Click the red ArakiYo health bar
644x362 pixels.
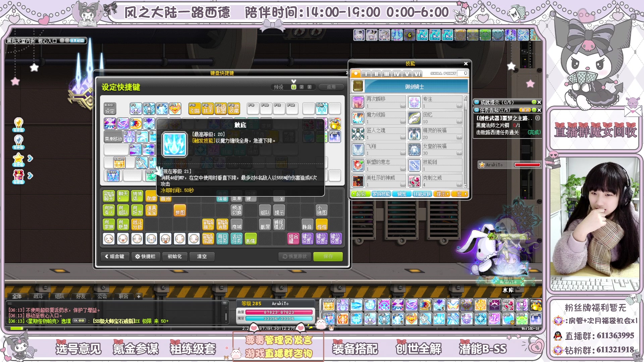coord(527,165)
